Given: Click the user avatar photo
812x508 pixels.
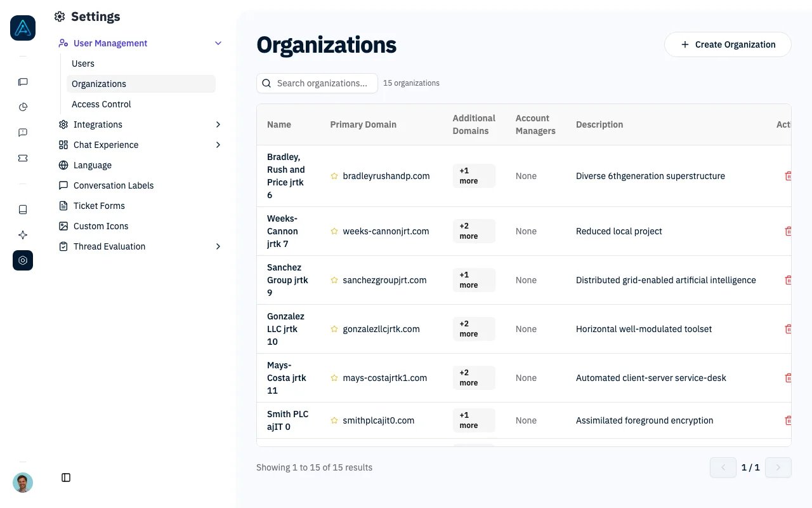Looking at the screenshot, I should pos(23,483).
